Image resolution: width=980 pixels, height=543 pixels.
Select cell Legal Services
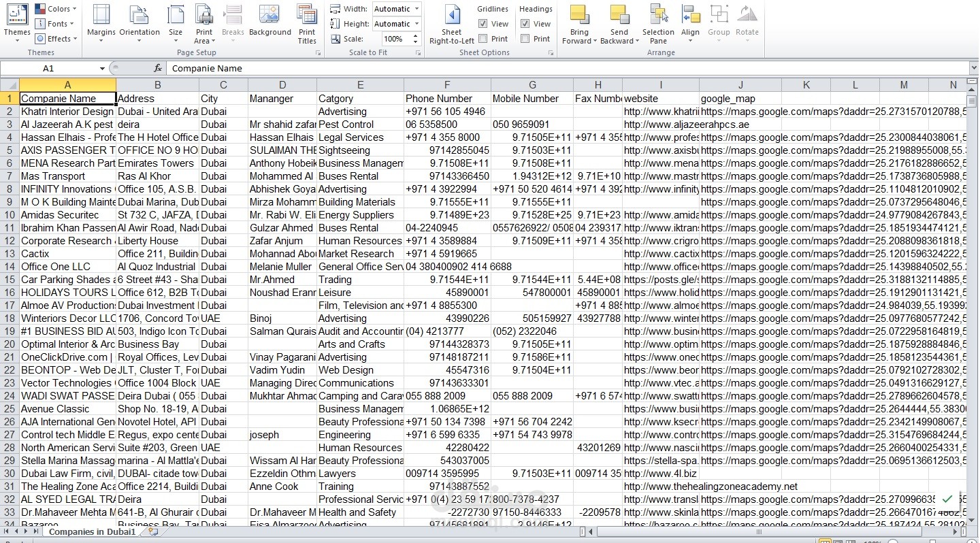(x=361, y=137)
